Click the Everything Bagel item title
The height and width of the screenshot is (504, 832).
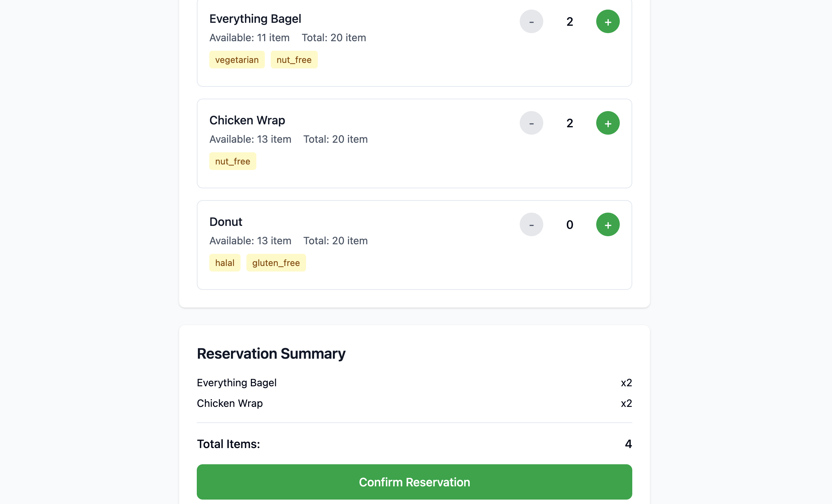coord(255,19)
